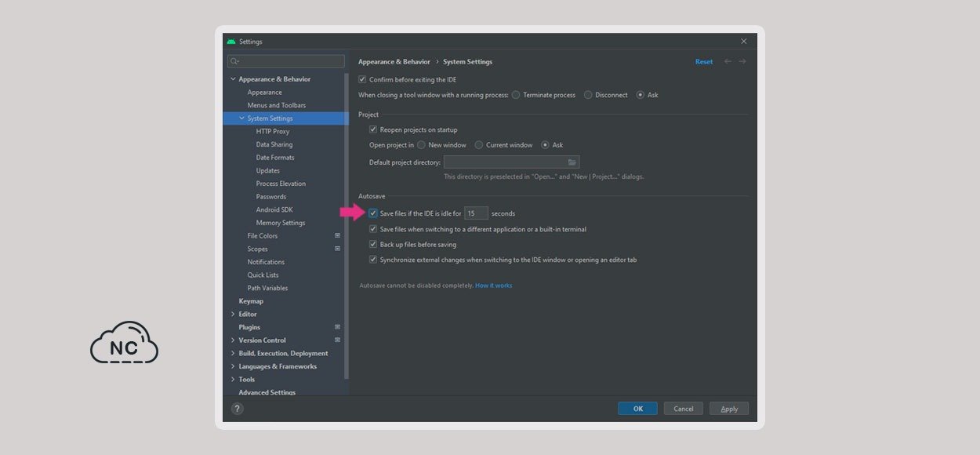Screen dimensions: 980x455
Task: Expand the Editor settings node
Action: coord(233,314)
